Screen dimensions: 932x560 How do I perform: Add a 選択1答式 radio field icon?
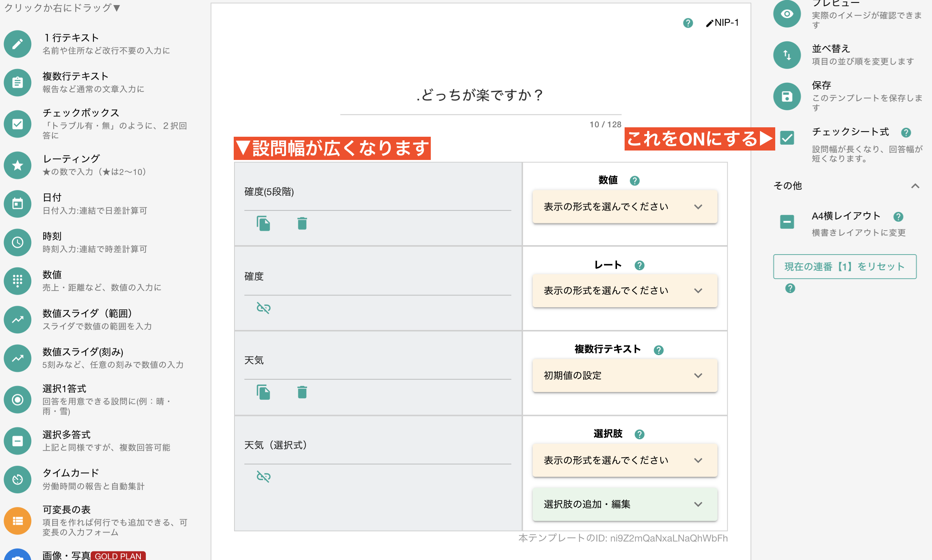[x=17, y=400]
